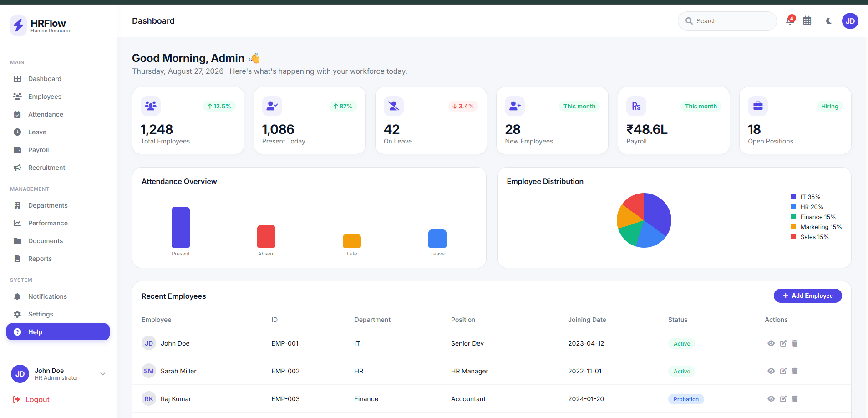
Task: Click the Payroll rupee card icon
Action: click(x=636, y=106)
